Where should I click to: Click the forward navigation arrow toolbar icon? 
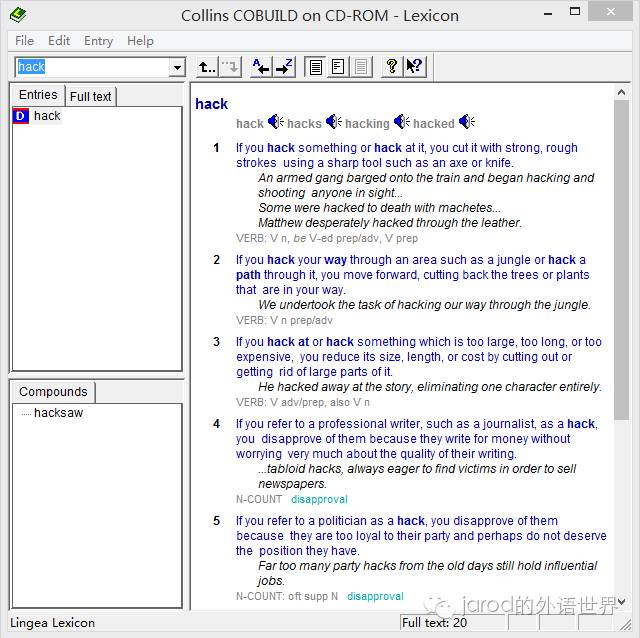(x=231, y=67)
